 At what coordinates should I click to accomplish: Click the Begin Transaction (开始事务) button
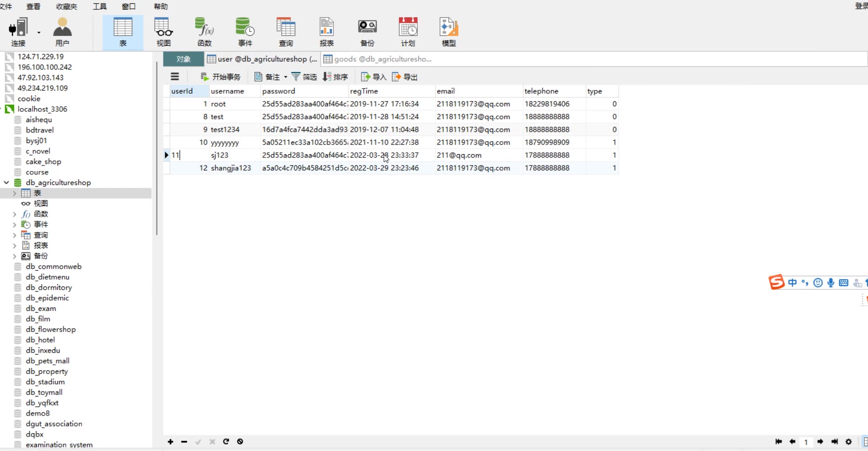221,77
